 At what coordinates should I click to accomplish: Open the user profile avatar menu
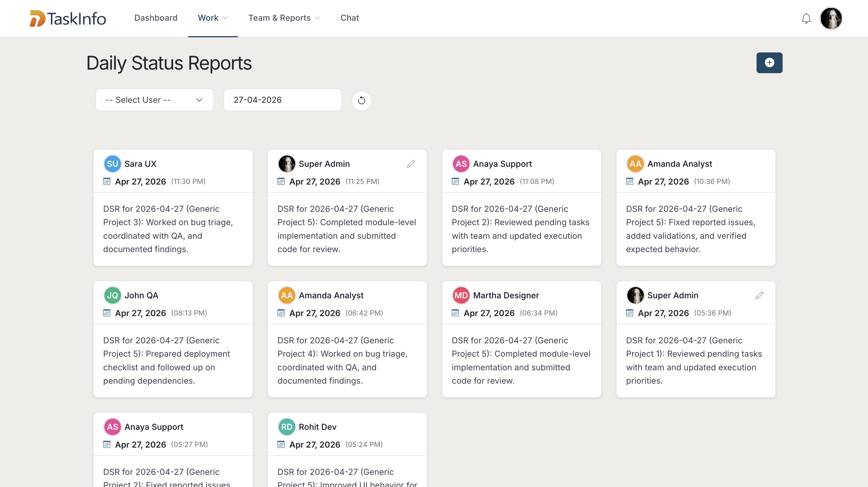[831, 18]
